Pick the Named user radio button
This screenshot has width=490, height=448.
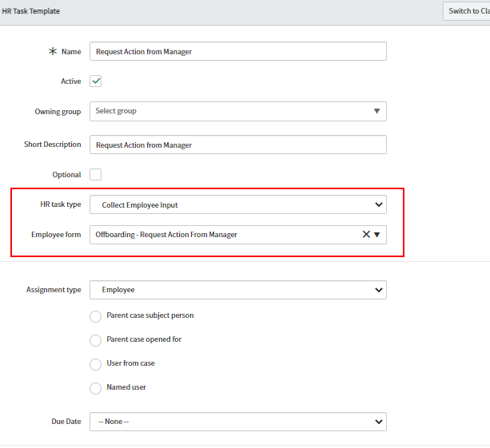pos(96,388)
